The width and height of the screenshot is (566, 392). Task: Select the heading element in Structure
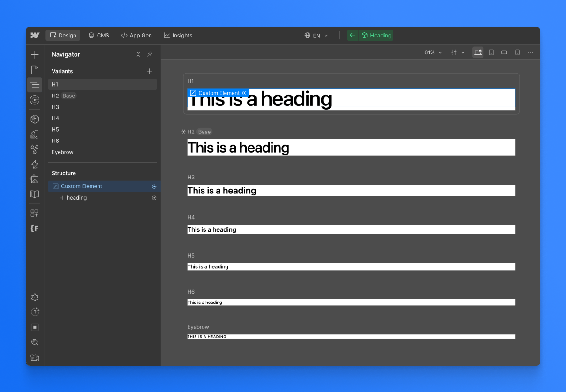104,198
